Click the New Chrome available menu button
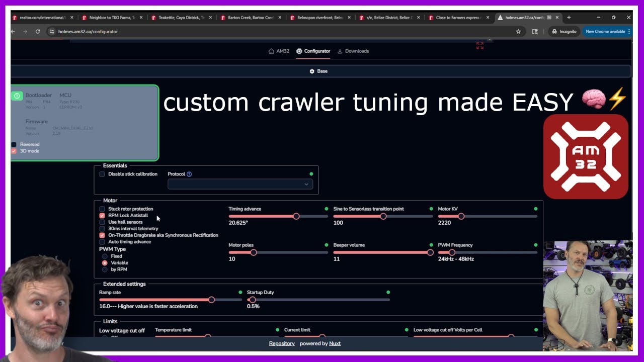Viewport: 644px width, 362px height. pyautogui.click(x=629, y=31)
